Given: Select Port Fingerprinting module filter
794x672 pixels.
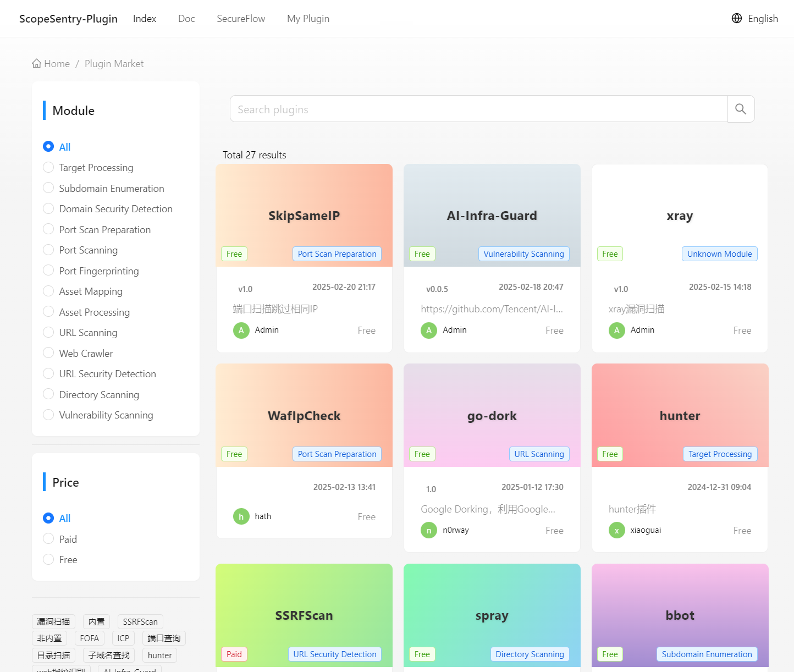Looking at the screenshot, I should click(91, 271).
